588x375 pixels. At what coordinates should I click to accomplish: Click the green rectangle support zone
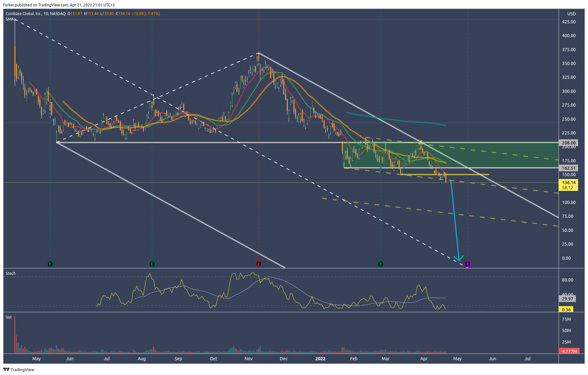pos(451,155)
